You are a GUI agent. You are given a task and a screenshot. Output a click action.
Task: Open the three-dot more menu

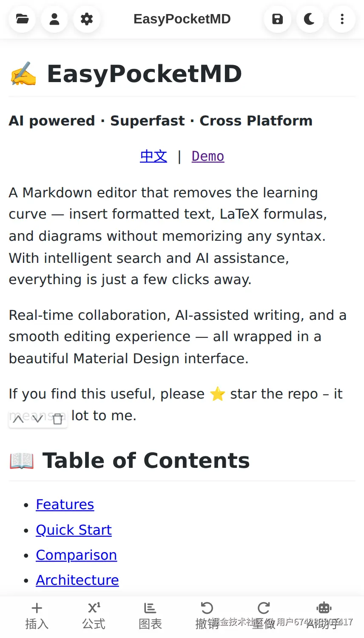point(342,19)
